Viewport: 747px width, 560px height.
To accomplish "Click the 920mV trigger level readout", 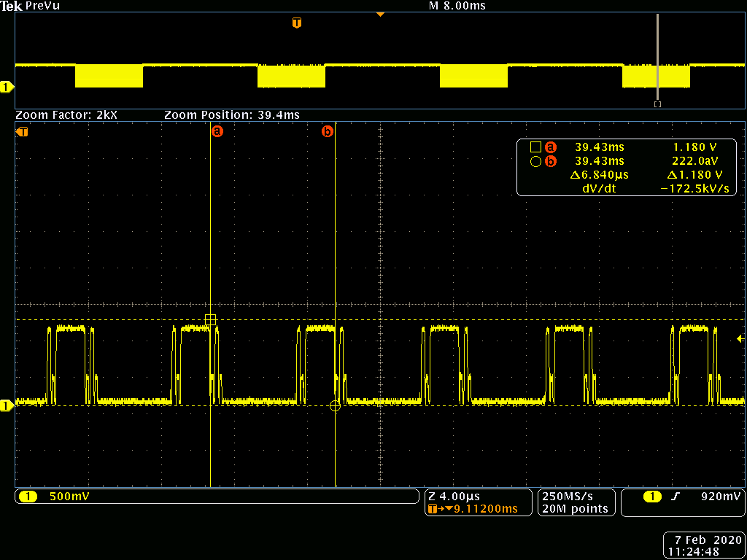I will (x=721, y=497).
